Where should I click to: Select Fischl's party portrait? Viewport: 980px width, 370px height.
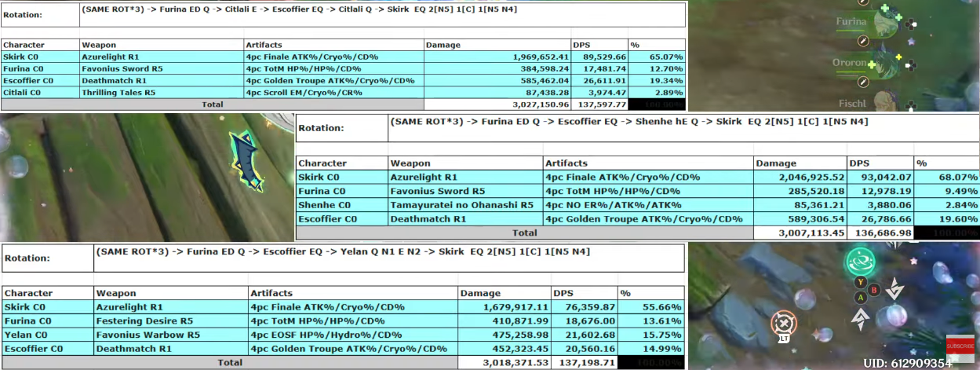(884, 101)
